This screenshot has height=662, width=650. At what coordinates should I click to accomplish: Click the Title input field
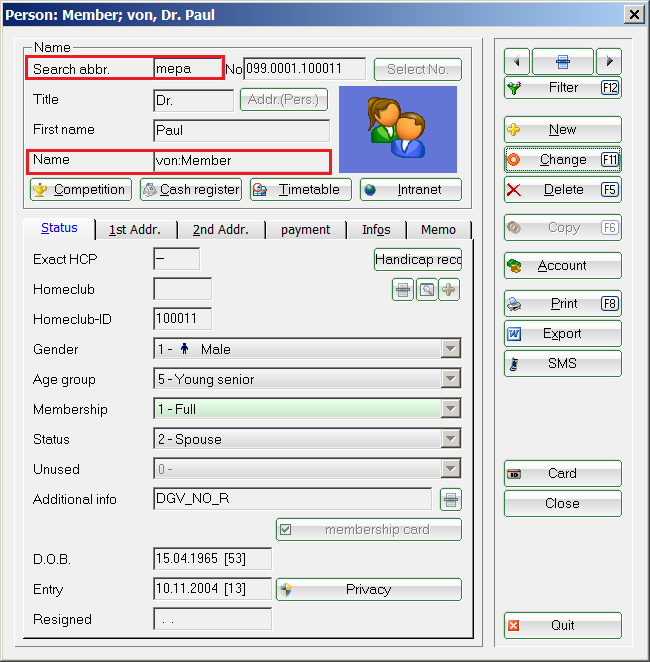click(x=193, y=100)
